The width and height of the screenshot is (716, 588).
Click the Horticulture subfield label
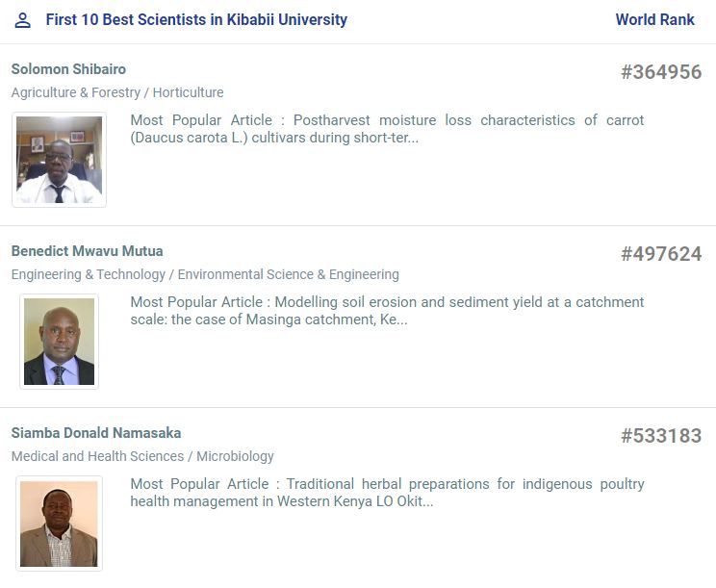pos(188,92)
